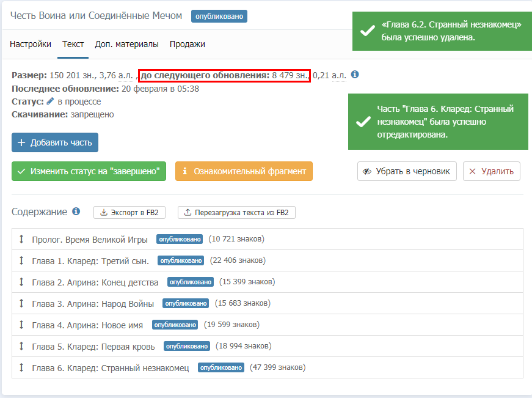Switch to the Доп. материалы tab

(126, 44)
